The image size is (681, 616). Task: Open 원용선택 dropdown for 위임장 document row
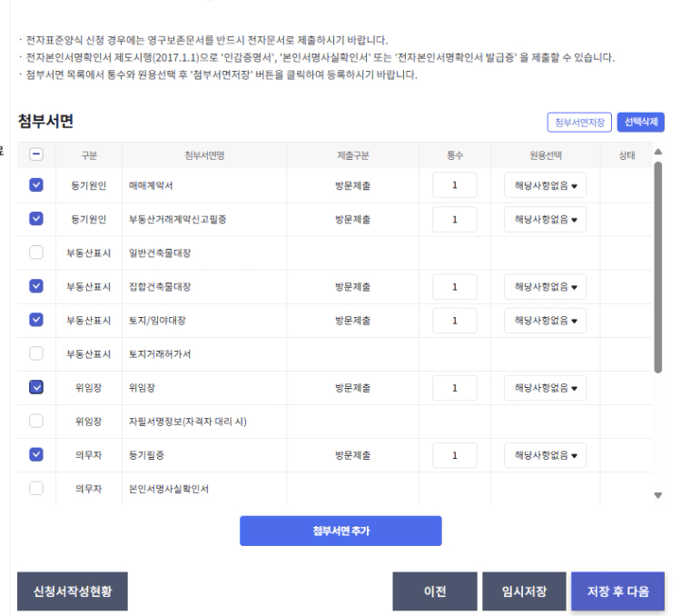coord(545,388)
